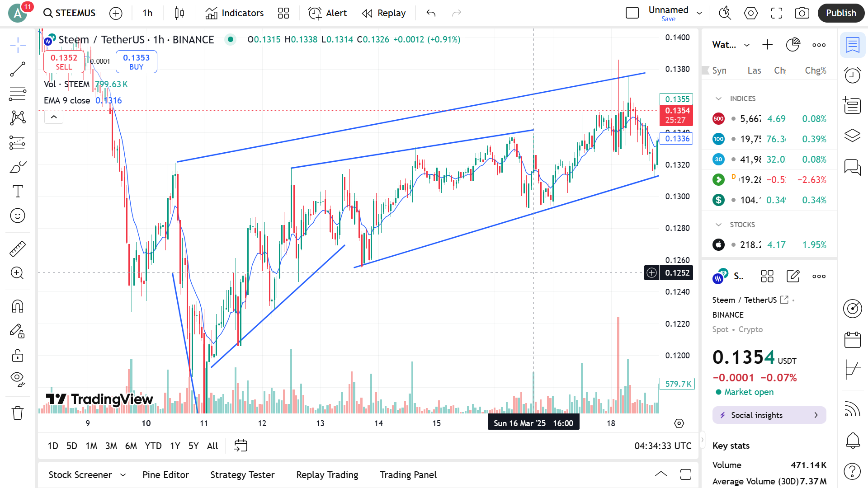The height and width of the screenshot is (488, 868).
Task: Set the chart range to 1D
Action: 53,446
